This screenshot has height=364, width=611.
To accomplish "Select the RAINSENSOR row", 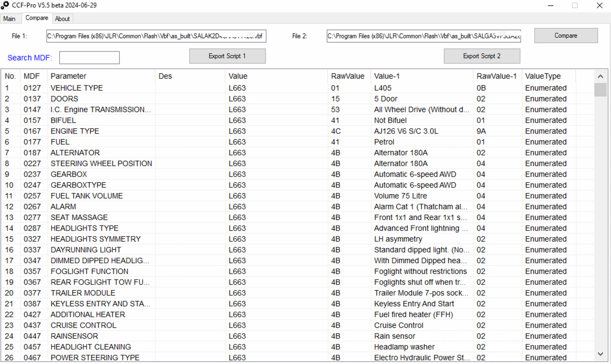I will [297, 336].
